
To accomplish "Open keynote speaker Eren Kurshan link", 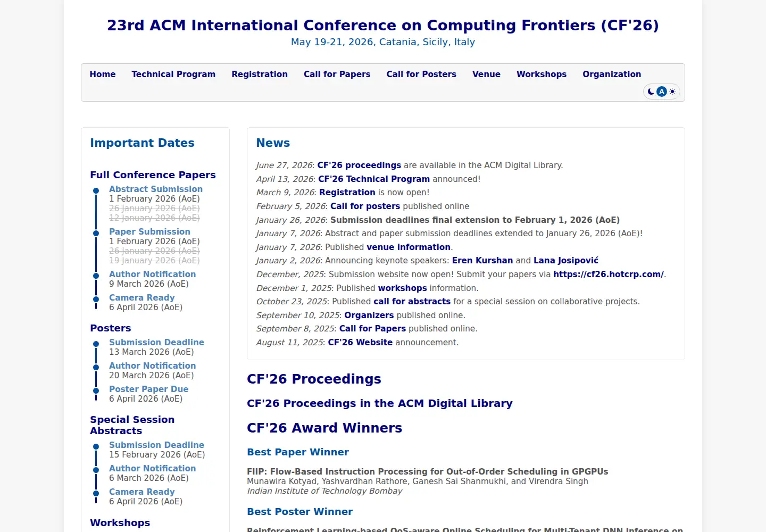I will pos(482,261).
